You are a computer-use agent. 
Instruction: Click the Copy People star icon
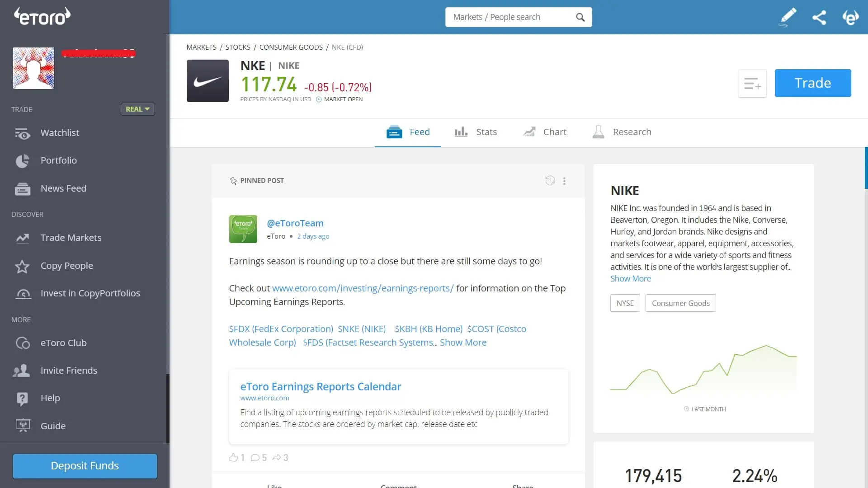[x=22, y=267]
